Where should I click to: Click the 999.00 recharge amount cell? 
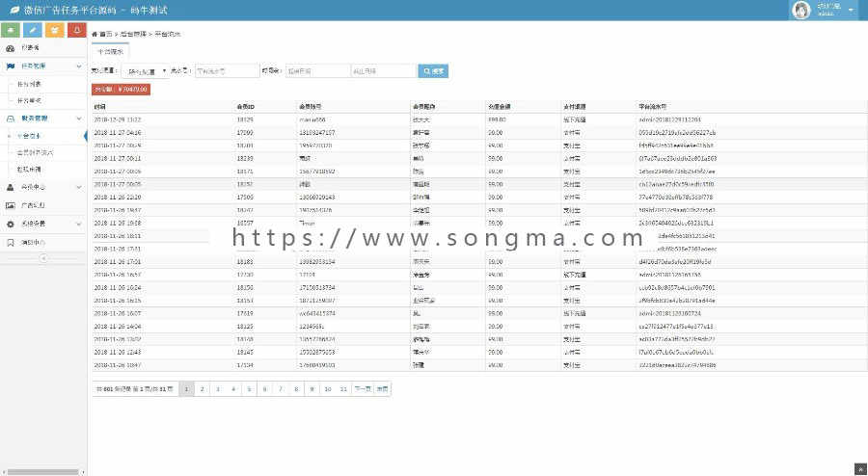click(x=496, y=119)
